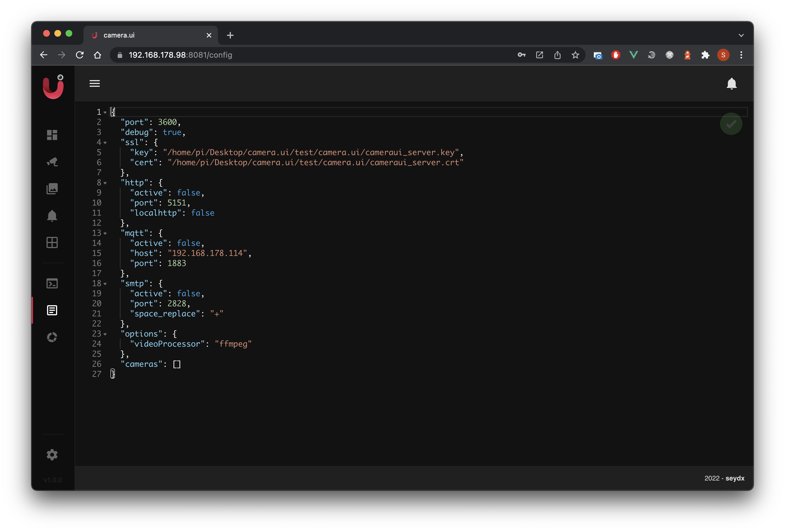Open Notifications in the left sidebar

coord(52,216)
